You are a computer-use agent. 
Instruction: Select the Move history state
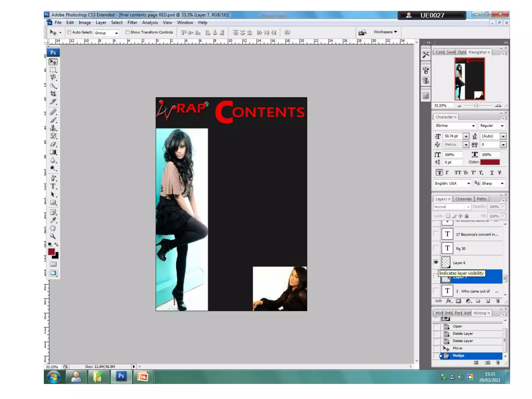[467, 348]
